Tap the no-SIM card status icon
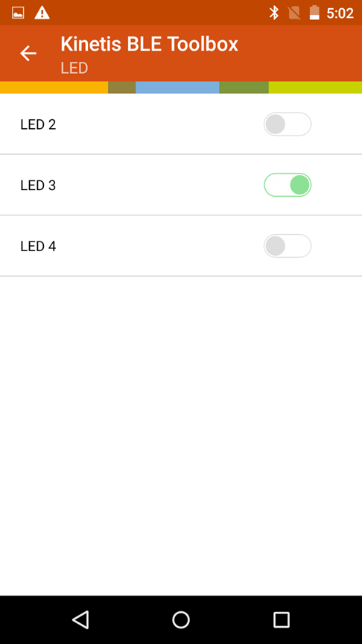Viewport: 362px width, 644px height. pyautogui.click(x=294, y=13)
